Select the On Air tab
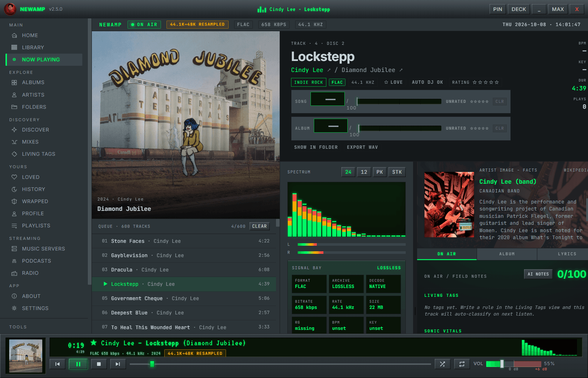Viewport: 588px width, 378px height. coord(447,254)
